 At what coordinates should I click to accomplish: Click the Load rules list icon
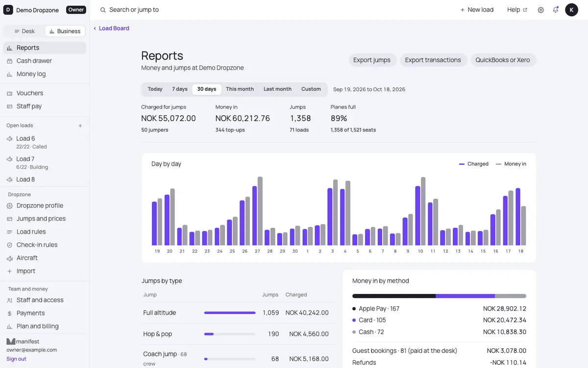(9, 232)
